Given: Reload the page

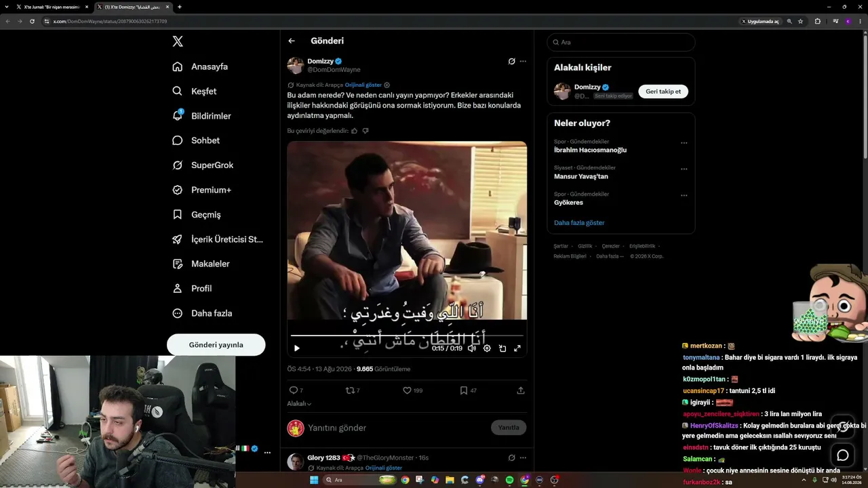Looking at the screenshot, I should pyautogui.click(x=32, y=21).
